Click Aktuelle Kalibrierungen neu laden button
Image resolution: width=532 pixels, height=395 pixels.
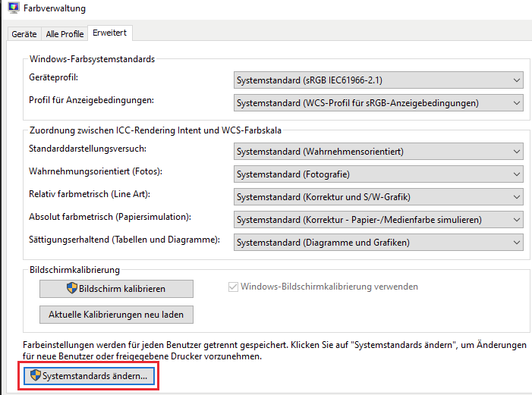(x=116, y=315)
